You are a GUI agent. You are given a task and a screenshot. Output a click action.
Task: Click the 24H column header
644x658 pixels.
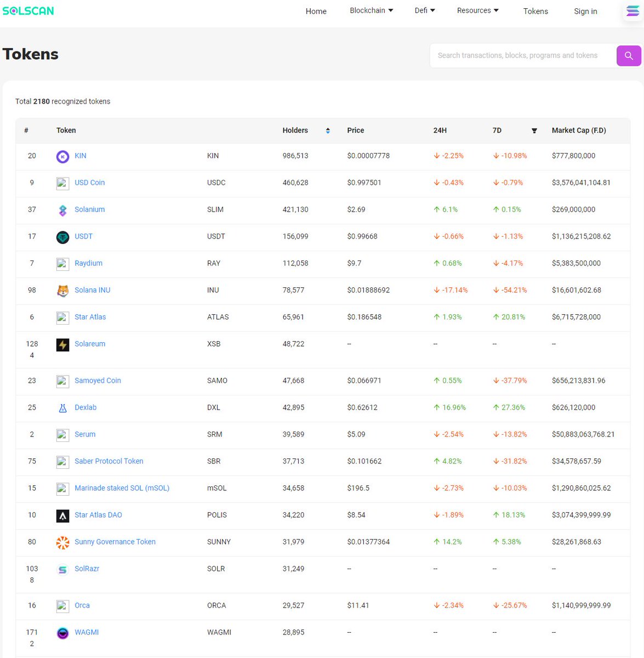440,131
